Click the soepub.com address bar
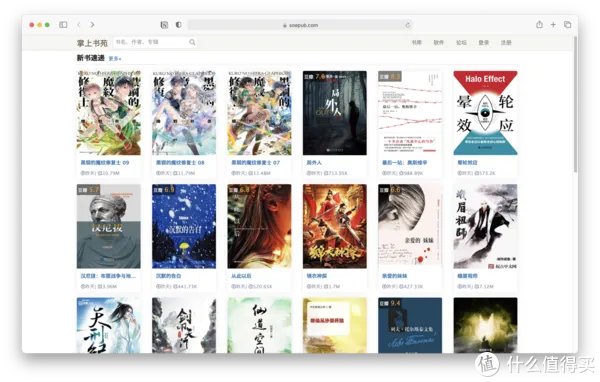This screenshot has width=600, height=382. click(300, 25)
